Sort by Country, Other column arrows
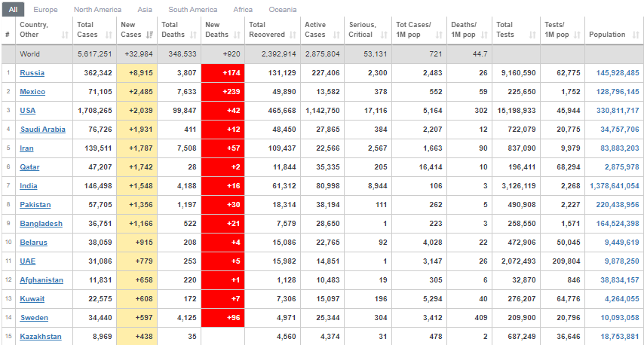Image resolution: width=644 pixels, height=345 pixels. [x=65, y=35]
